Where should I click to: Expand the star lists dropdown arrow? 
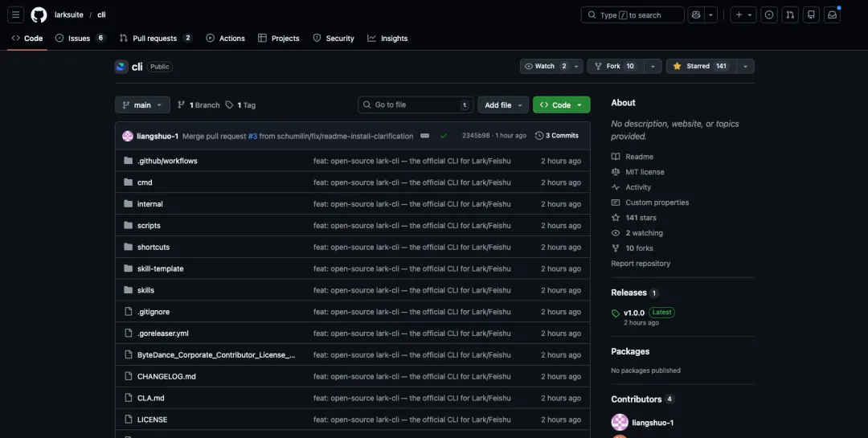click(x=745, y=67)
